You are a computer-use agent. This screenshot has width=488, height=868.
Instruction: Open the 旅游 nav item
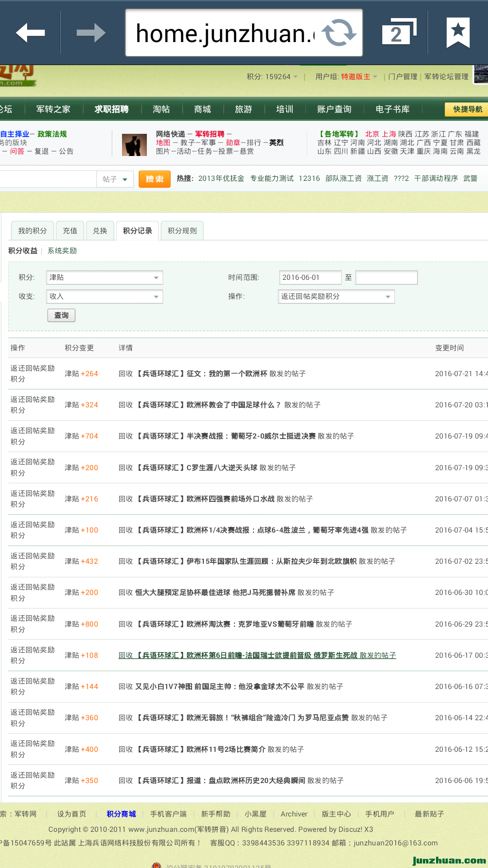pos(244,109)
